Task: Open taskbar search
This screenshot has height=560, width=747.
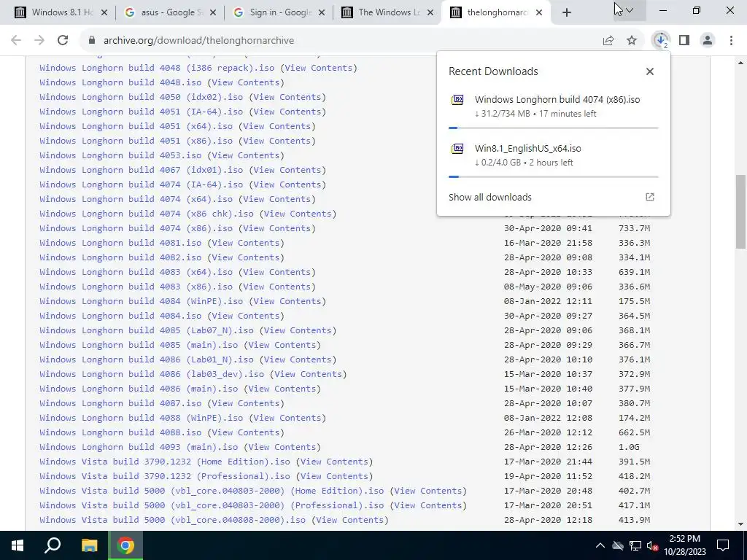Action: click(53, 545)
